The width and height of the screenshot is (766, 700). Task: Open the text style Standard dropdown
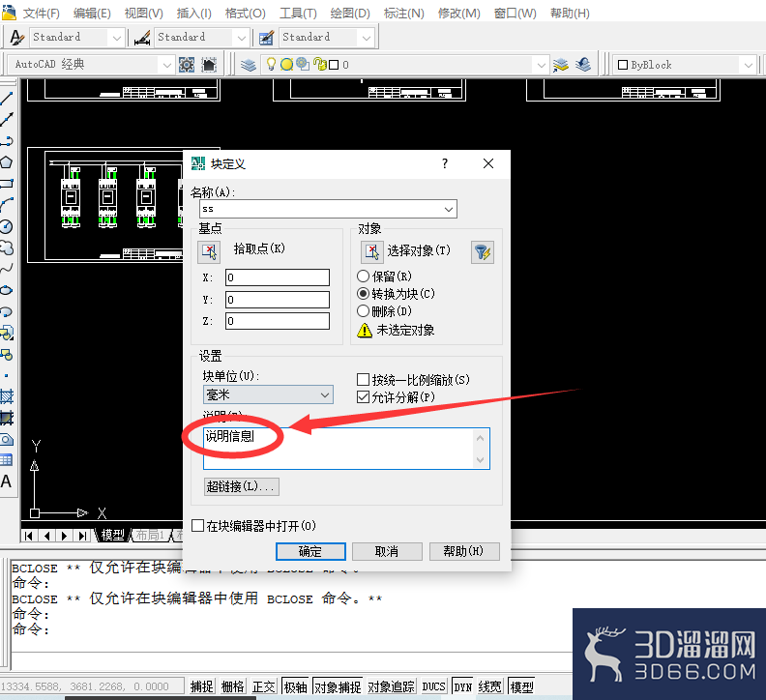click(x=117, y=38)
